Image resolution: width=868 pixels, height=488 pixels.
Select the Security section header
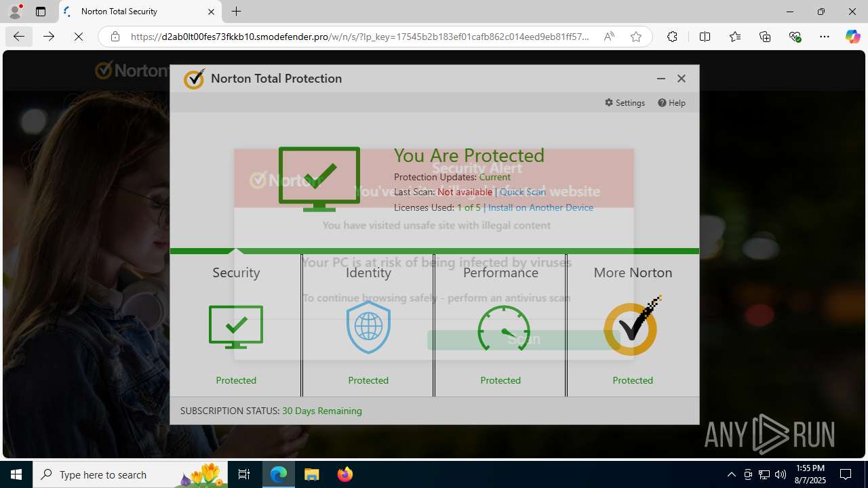pos(236,272)
